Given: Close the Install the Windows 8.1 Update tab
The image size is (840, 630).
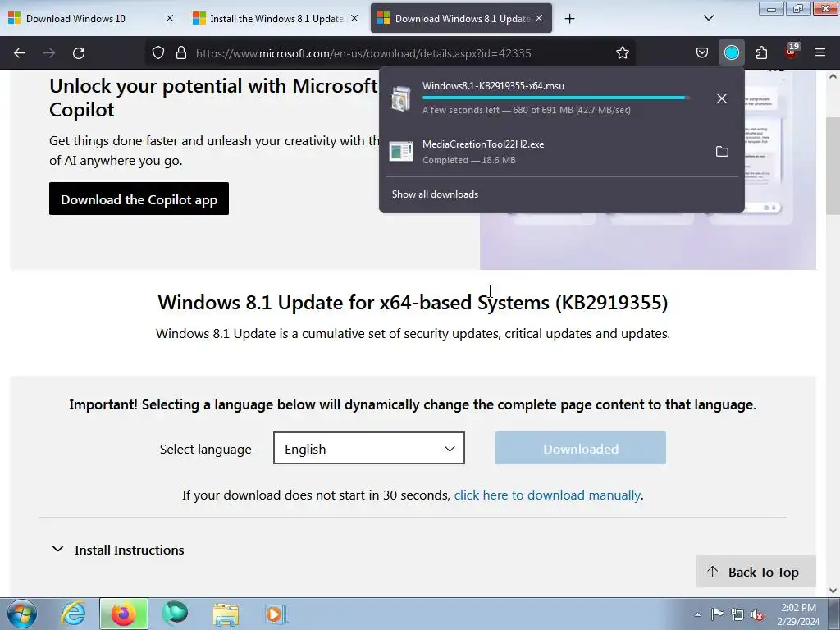Looking at the screenshot, I should [354, 19].
